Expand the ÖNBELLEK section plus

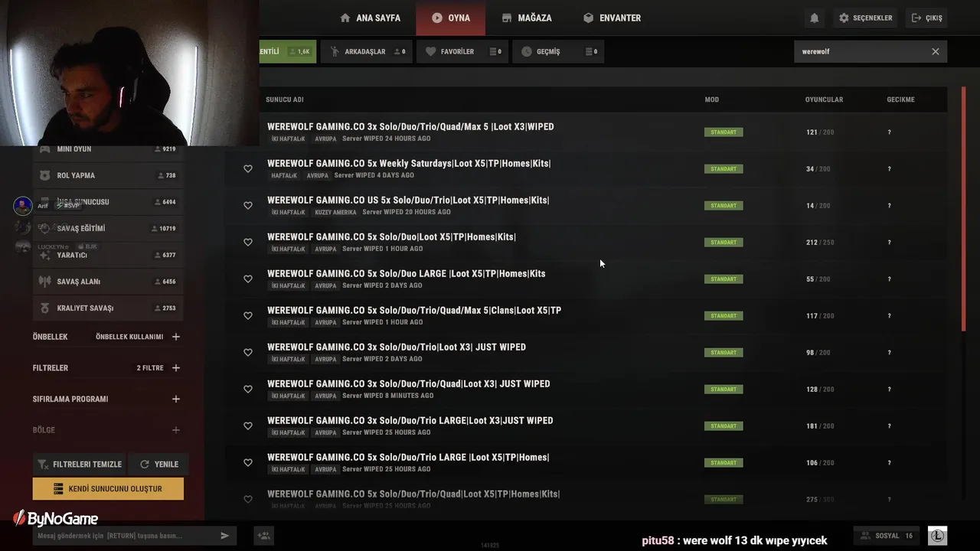[175, 337]
